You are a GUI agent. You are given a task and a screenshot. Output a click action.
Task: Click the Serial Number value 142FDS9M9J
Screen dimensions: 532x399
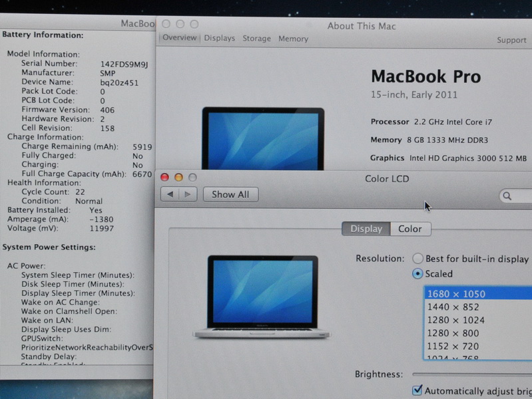[x=125, y=65]
